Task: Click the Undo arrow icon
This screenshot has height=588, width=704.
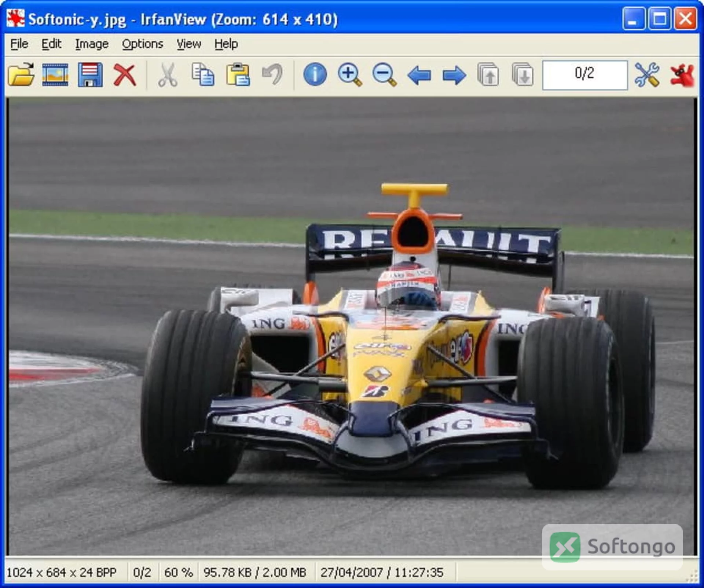Action: pos(272,75)
